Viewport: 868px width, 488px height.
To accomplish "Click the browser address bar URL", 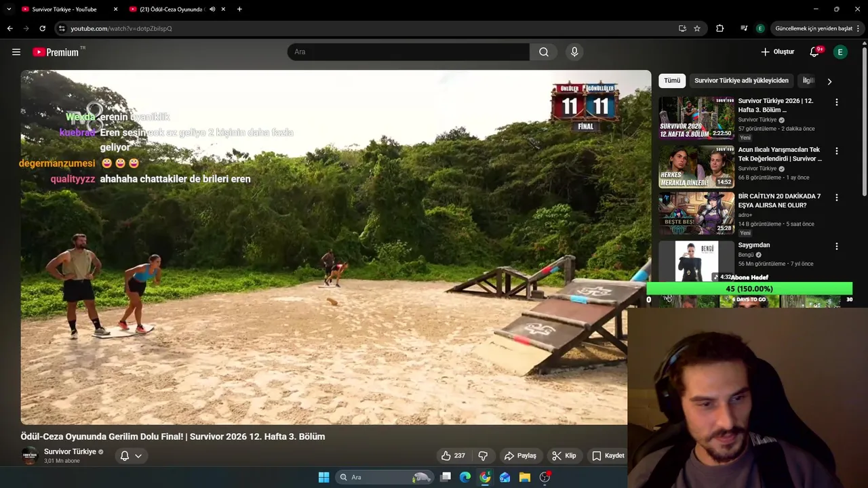I will point(121,28).
